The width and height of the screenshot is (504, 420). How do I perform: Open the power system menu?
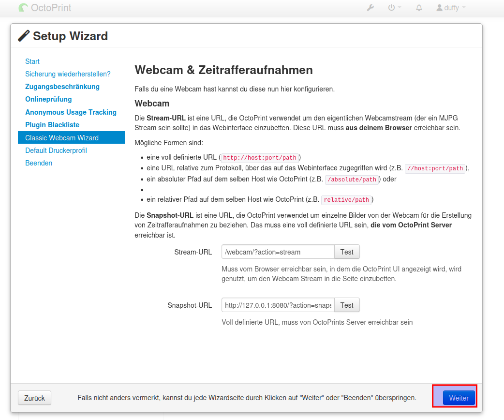(x=394, y=8)
